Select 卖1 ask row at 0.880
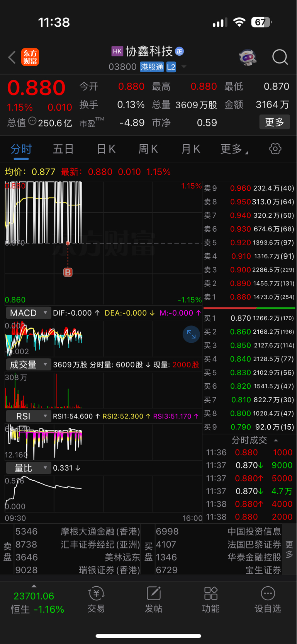 tap(249, 297)
